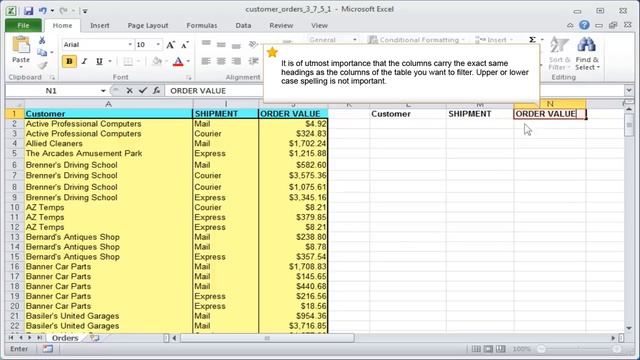640x360 pixels.
Task: Click the Paste clipboard icon
Action: (x=21, y=45)
